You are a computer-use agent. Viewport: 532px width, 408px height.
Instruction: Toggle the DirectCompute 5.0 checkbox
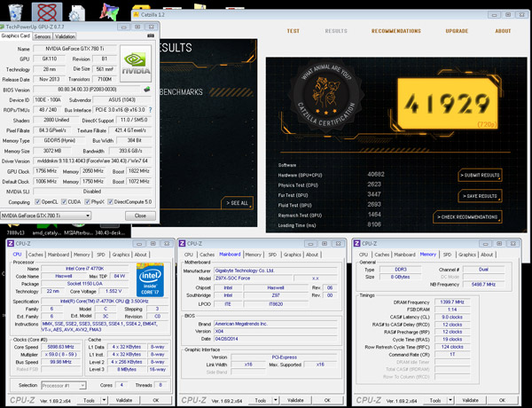(110, 202)
